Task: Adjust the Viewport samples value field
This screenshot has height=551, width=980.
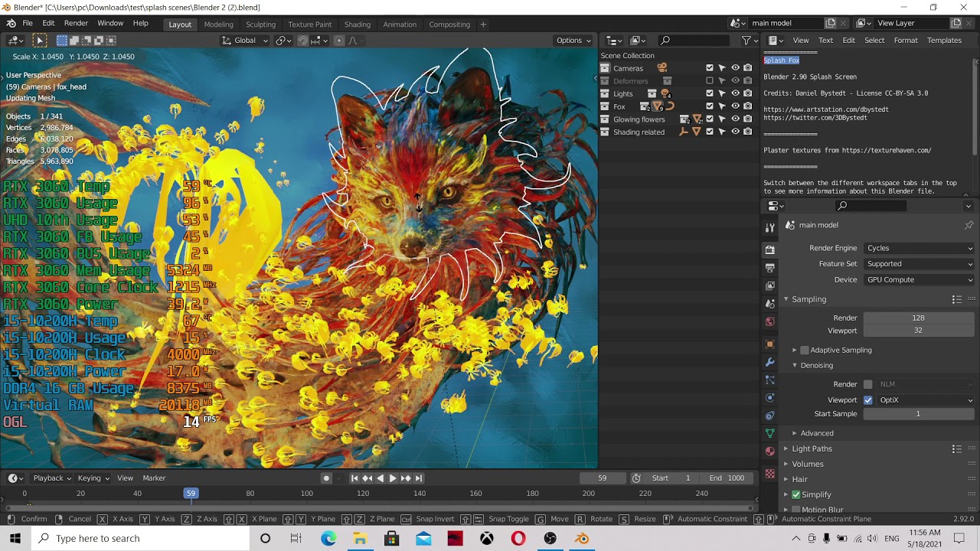Action: 919,331
